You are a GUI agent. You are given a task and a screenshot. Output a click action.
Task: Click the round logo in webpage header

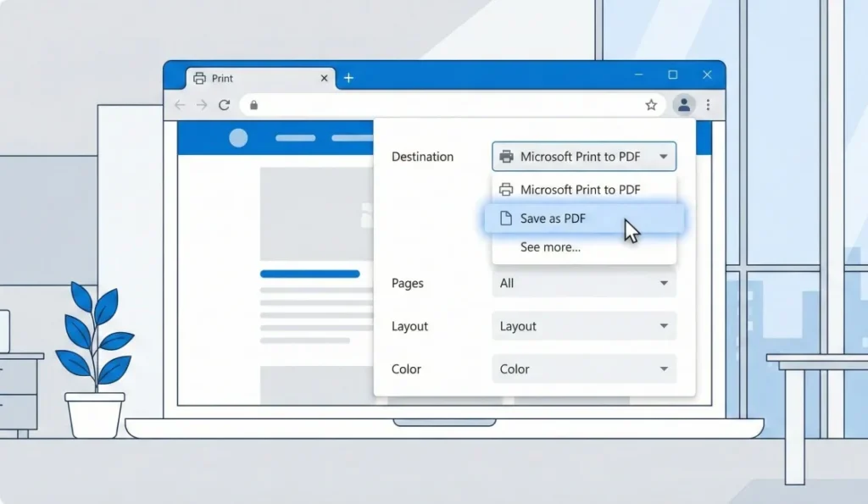(x=238, y=138)
